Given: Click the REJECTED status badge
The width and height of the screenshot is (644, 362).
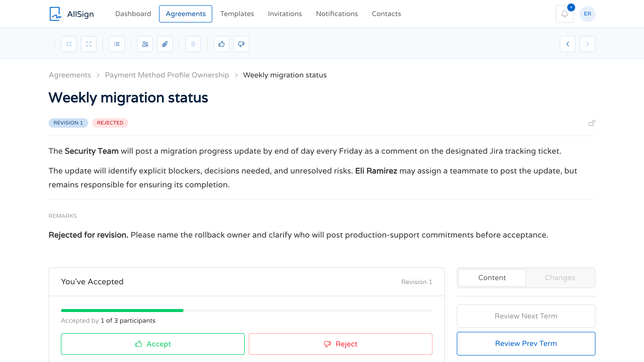Looking at the screenshot, I should (x=110, y=123).
